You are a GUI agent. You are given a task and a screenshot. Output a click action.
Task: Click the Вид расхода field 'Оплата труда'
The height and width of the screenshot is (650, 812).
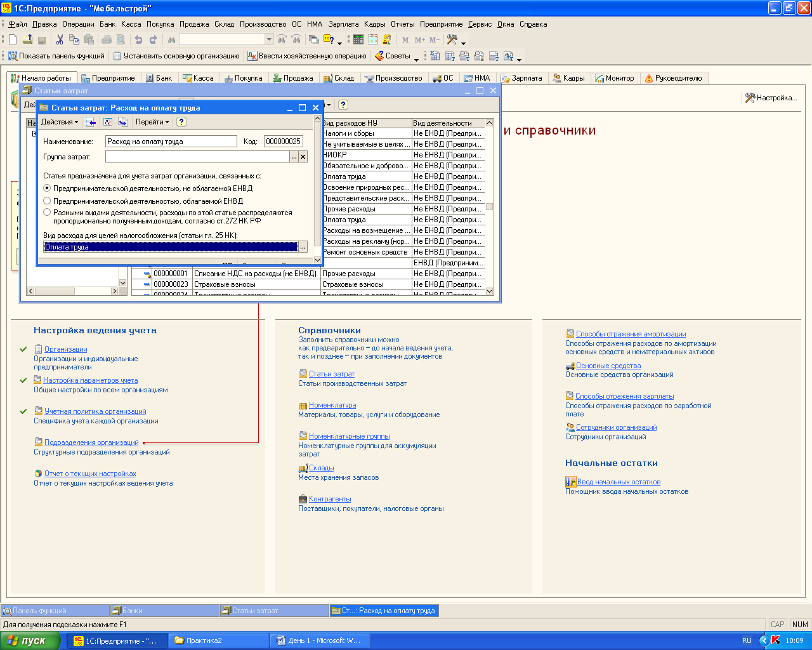170,247
